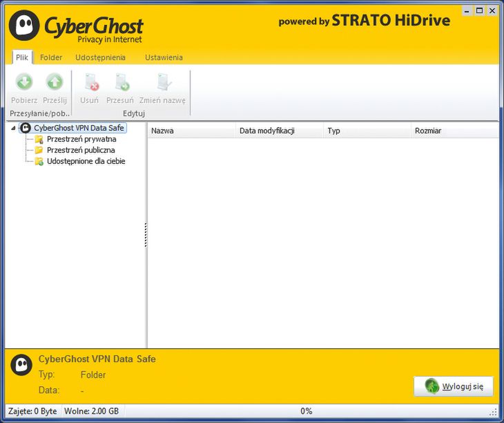Click the Przestrzeń publiczna folder icon

[x=39, y=150]
